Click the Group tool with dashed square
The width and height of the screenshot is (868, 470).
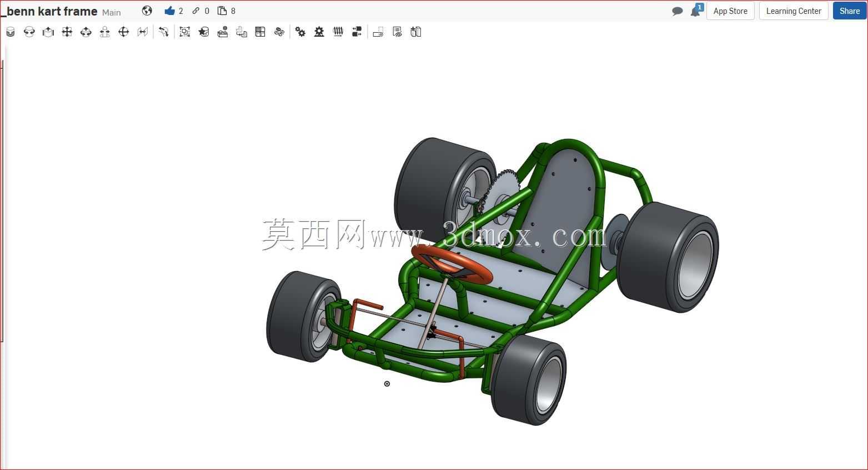click(185, 32)
